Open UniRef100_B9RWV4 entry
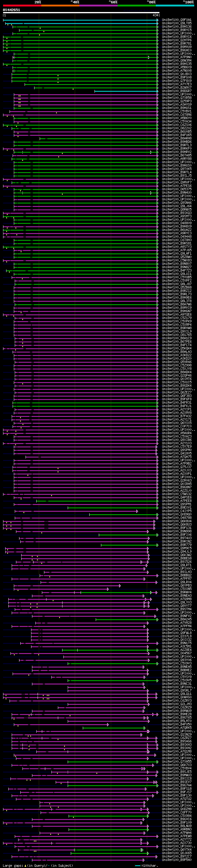Image resolution: width=197 pixels, height=868 pixels. pos(177,592)
